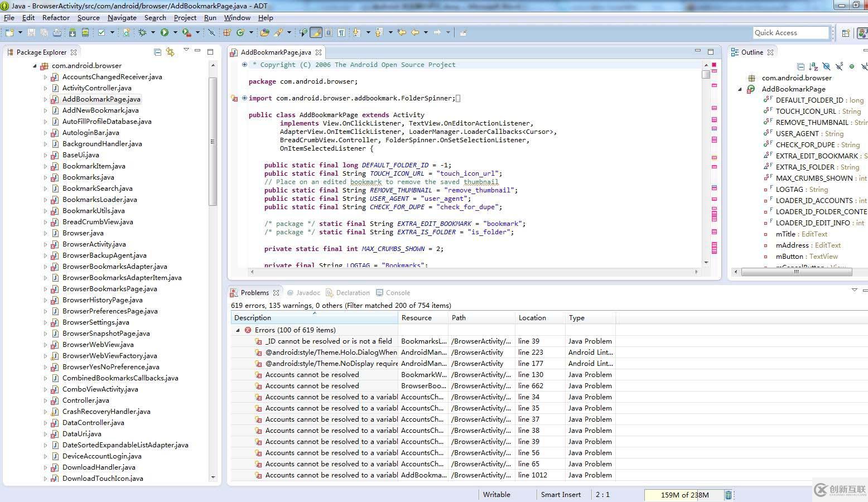
Task: Toggle Link with Editor in Package Explorer
Action: click(x=170, y=52)
